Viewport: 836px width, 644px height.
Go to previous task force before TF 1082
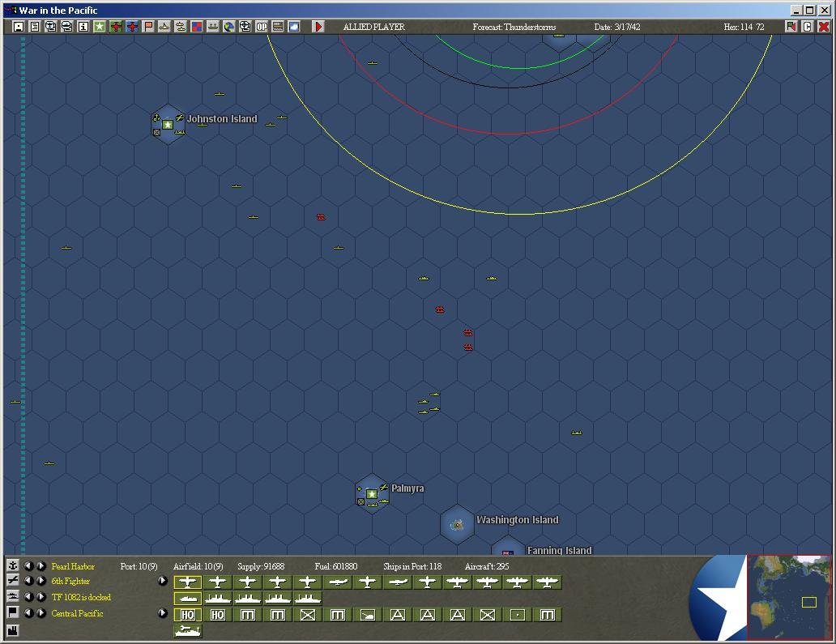coord(29,596)
